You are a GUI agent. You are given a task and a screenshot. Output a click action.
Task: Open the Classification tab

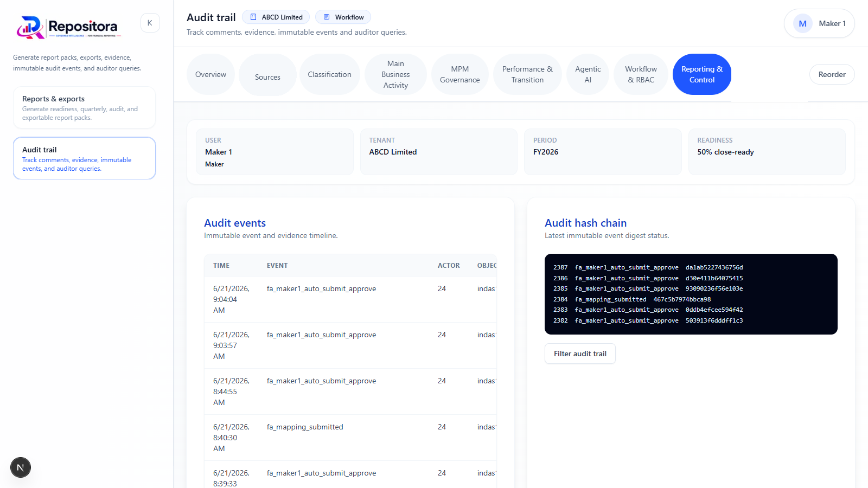pyautogui.click(x=329, y=74)
